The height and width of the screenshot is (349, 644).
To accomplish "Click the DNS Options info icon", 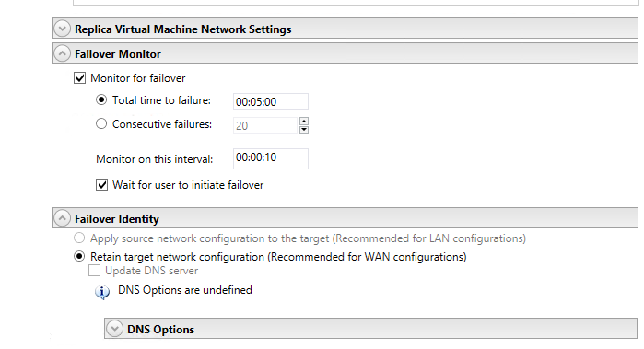I will pyautogui.click(x=102, y=292).
